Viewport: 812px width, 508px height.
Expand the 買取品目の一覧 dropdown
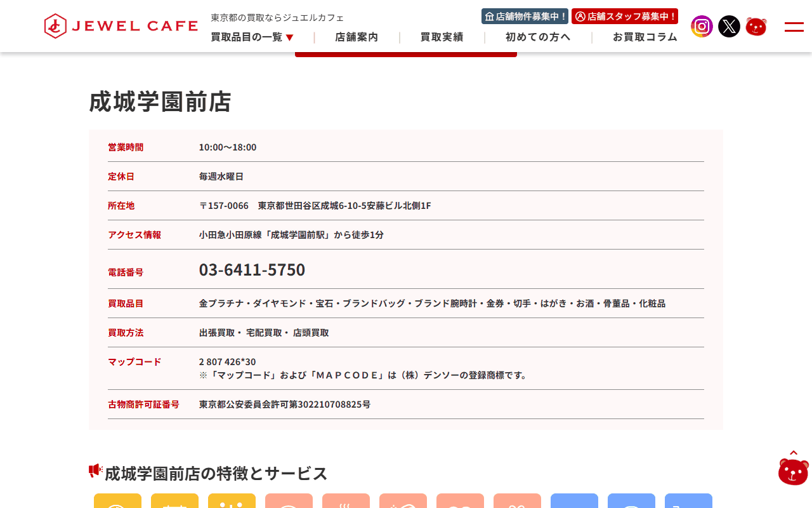pyautogui.click(x=252, y=37)
